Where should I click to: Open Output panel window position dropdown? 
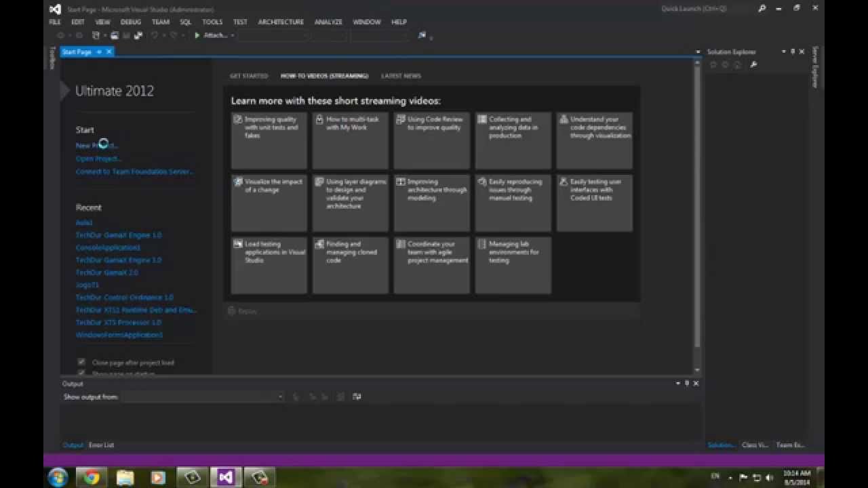(677, 384)
